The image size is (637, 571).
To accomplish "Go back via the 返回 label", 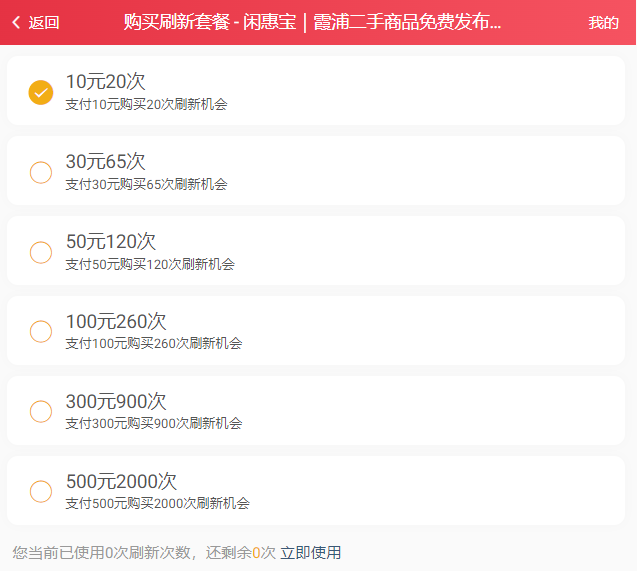I will click(x=44, y=22).
